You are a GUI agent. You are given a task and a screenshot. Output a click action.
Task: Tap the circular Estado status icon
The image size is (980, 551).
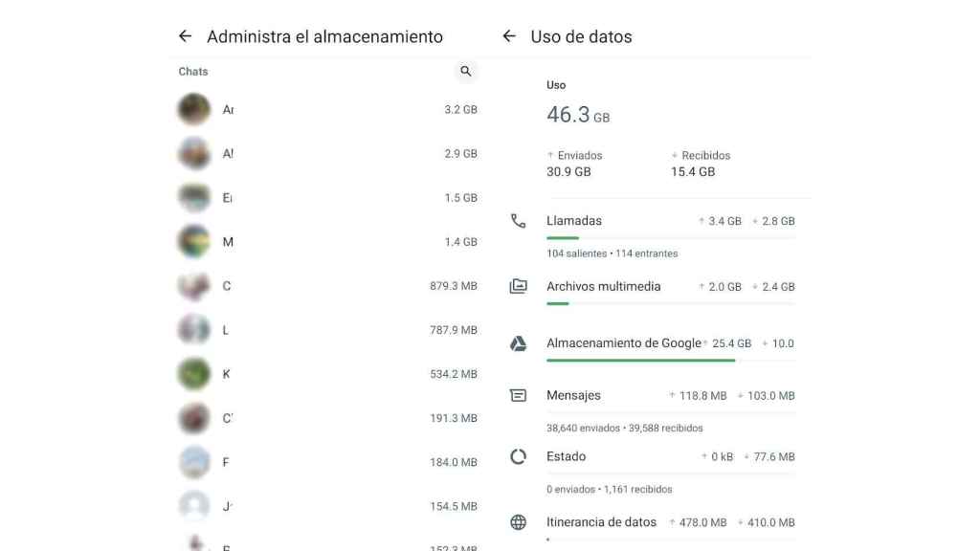click(519, 456)
